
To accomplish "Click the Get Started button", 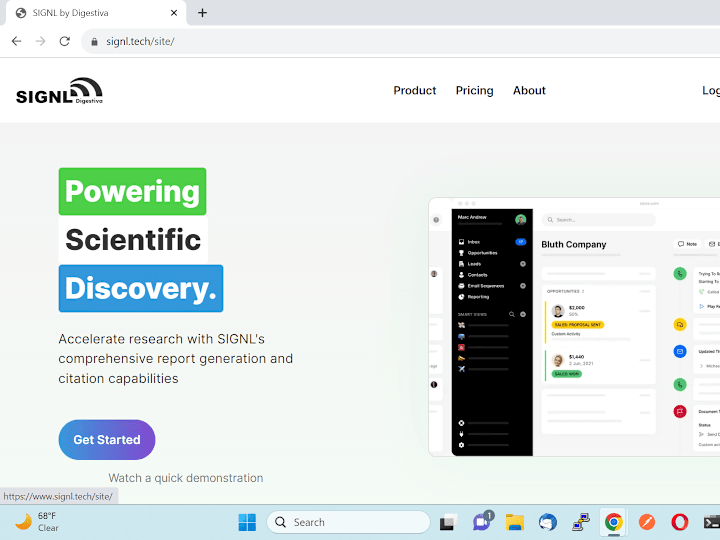I will [107, 439].
